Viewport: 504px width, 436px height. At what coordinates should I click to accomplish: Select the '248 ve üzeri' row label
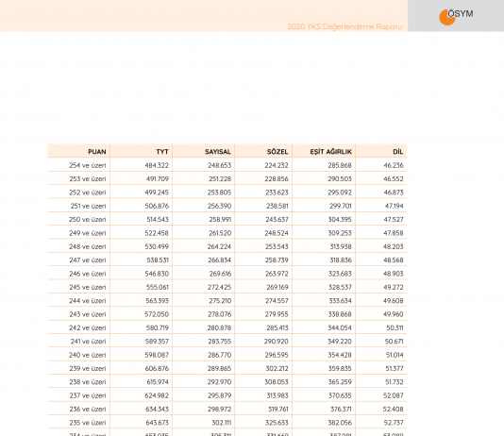point(88,246)
